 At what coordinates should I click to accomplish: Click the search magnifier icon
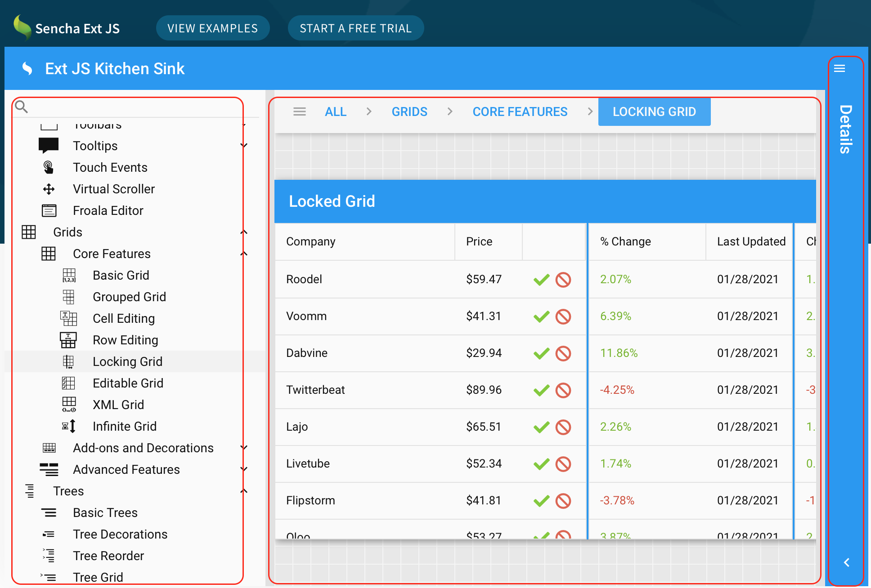point(21,107)
